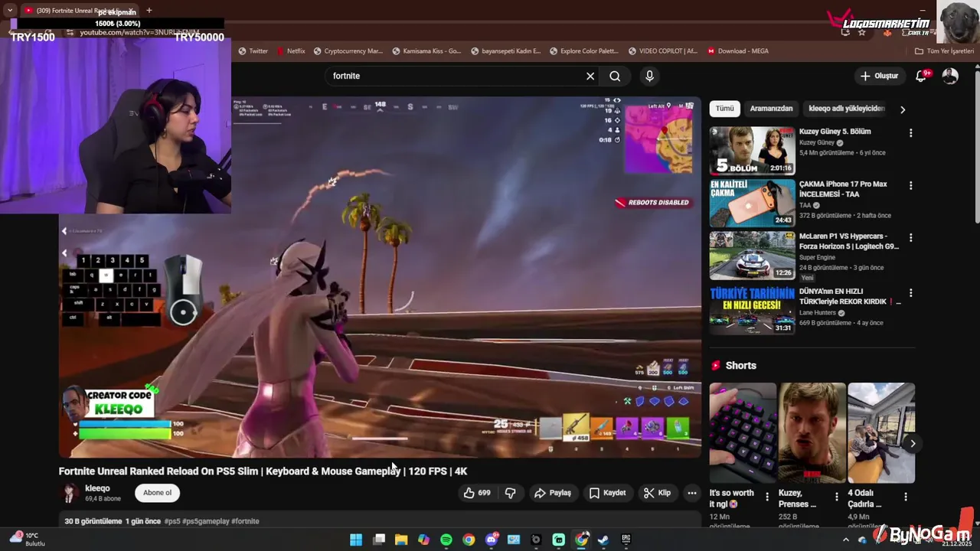
Task: Open File Explorer from the taskbar
Action: coord(401,540)
